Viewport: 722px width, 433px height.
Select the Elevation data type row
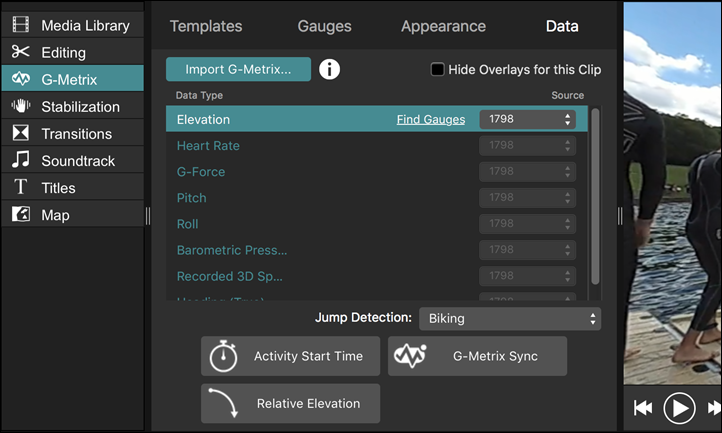click(377, 119)
